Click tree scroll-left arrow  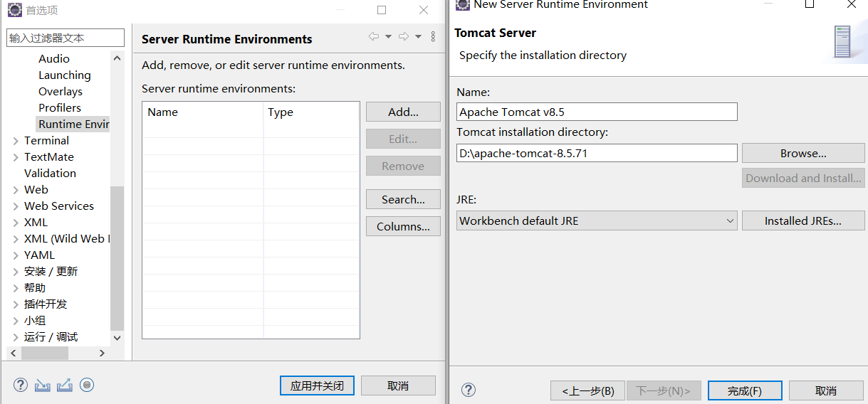[13, 353]
